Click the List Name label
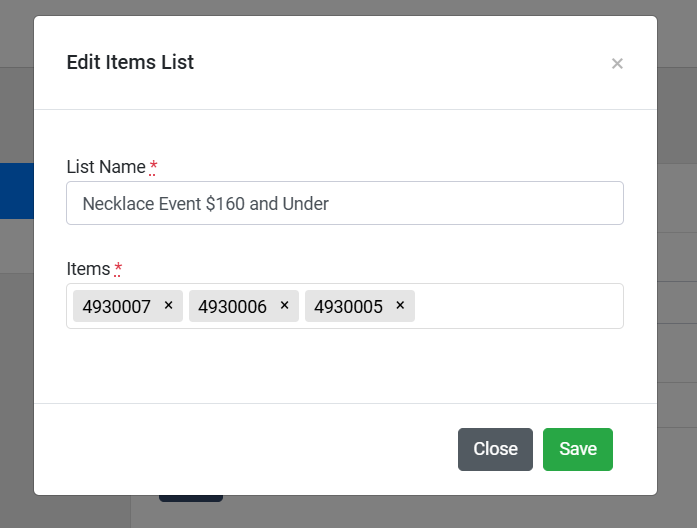Screen dimensions: 697x528 point(106,166)
